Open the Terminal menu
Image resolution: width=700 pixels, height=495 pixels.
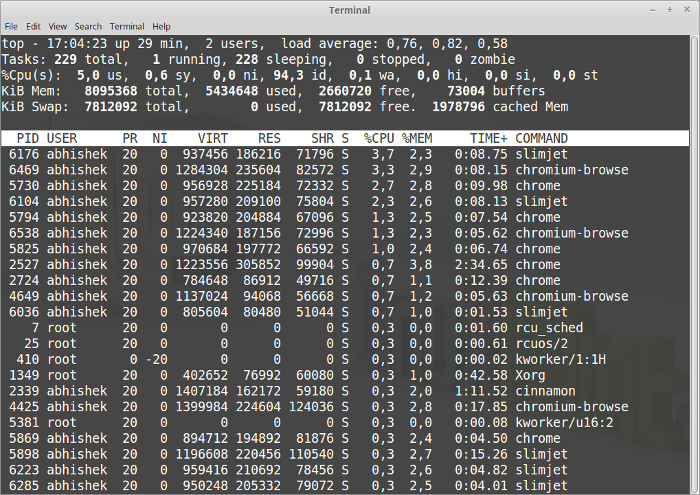(127, 26)
